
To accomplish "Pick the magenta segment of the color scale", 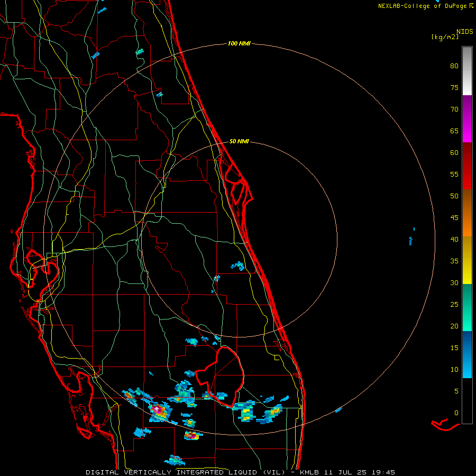I will point(467,118).
